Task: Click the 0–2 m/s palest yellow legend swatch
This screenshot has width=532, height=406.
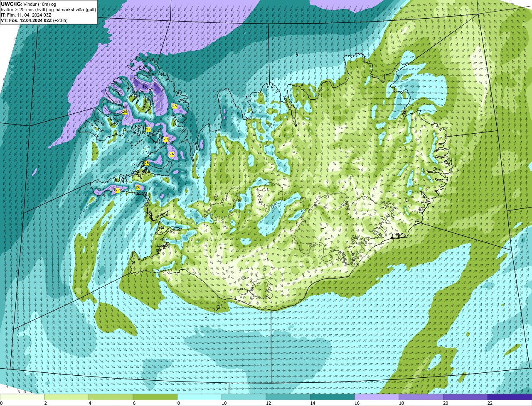Action: pos(22,397)
